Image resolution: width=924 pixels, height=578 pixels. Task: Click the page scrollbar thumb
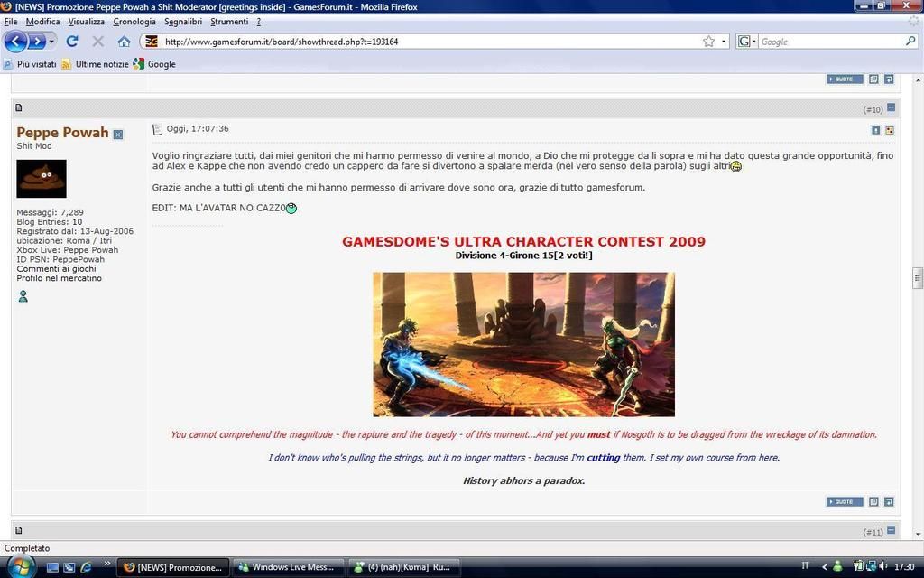point(918,277)
